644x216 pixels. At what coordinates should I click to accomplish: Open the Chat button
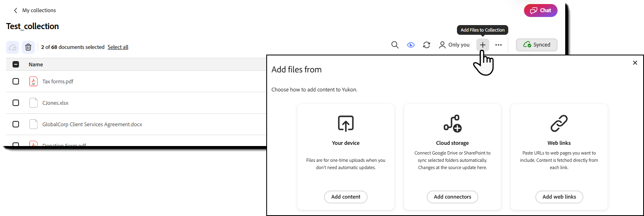(541, 11)
